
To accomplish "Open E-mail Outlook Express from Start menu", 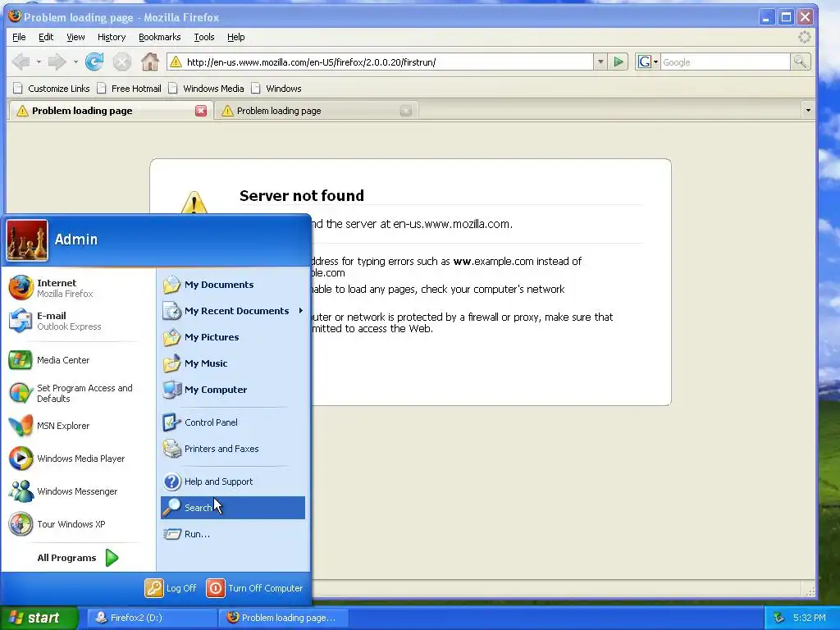I will (78, 321).
